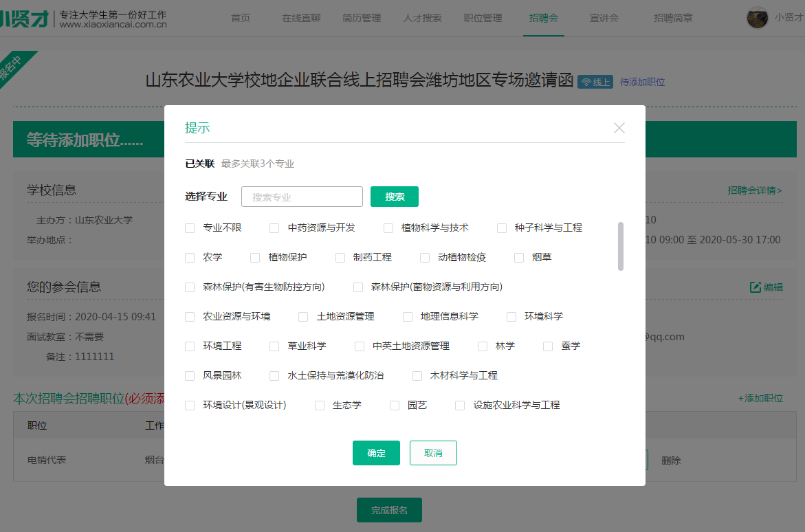Click the 搜索专业 input field
This screenshot has width=805, height=532.
point(302,197)
